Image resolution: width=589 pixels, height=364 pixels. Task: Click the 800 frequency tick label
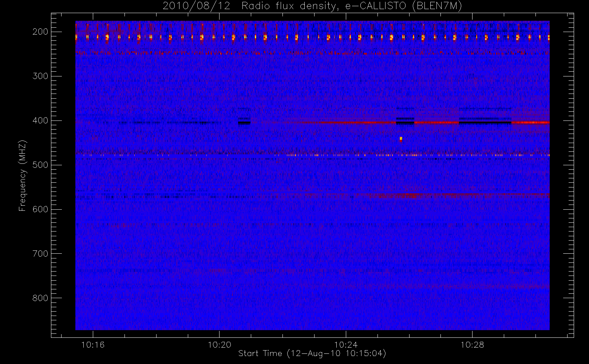tap(40, 298)
